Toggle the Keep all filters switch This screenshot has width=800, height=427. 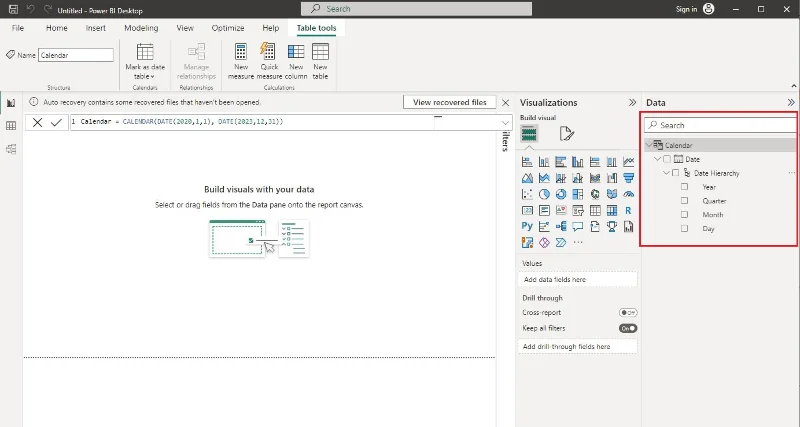tap(628, 328)
